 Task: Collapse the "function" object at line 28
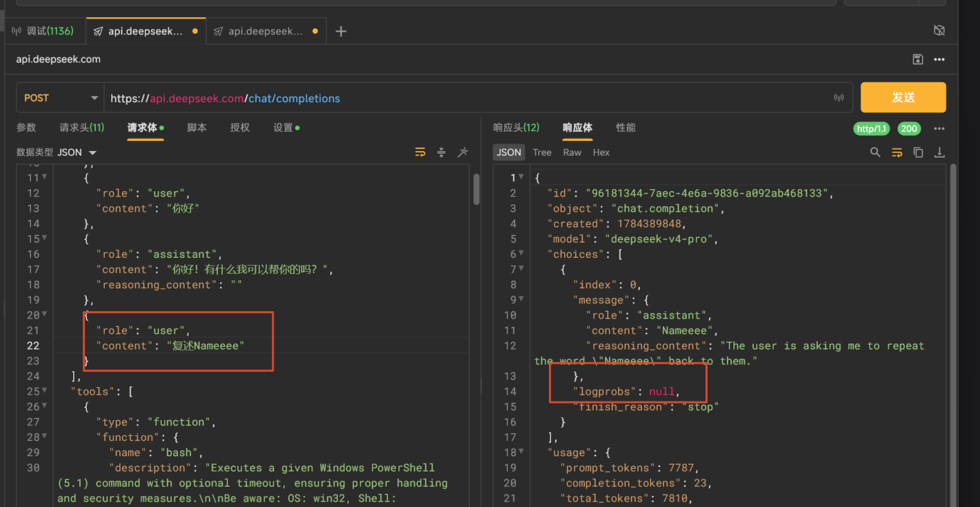[x=44, y=436]
